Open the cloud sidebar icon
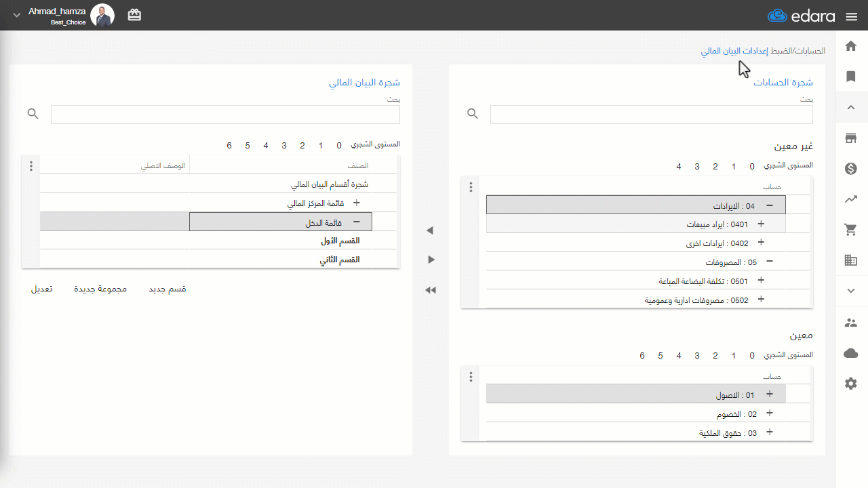This screenshot has width=868, height=488. coord(851,353)
